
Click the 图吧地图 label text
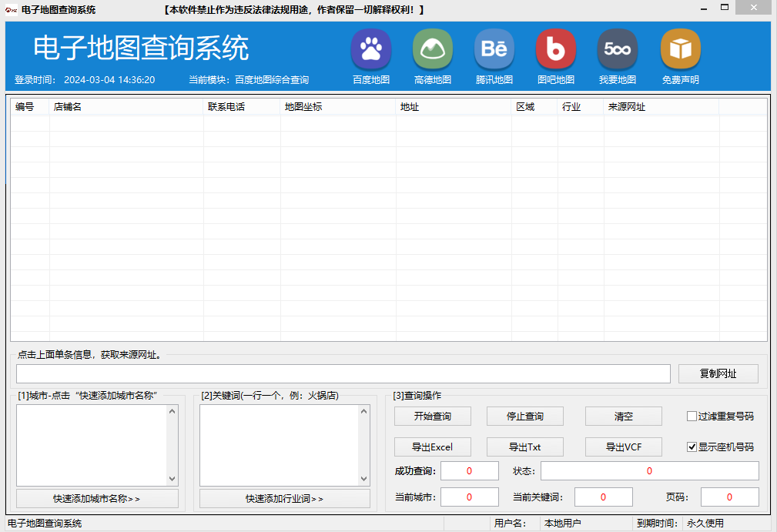(x=556, y=80)
